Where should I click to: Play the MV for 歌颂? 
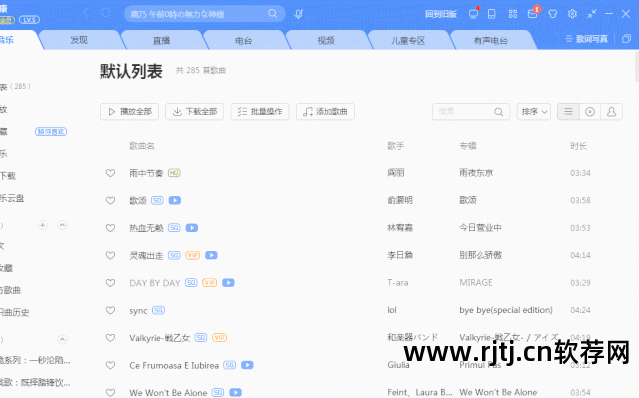click(x=175, y=200)
